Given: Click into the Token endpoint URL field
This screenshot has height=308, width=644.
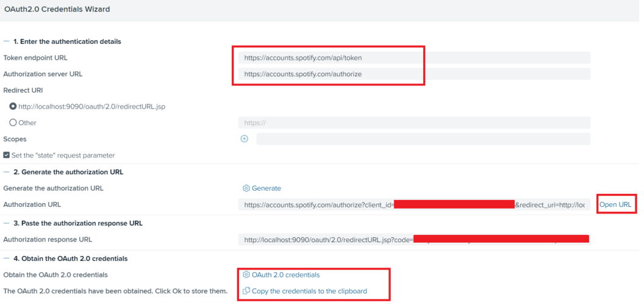Looking at the screenshot, I should tap(414, 58).
